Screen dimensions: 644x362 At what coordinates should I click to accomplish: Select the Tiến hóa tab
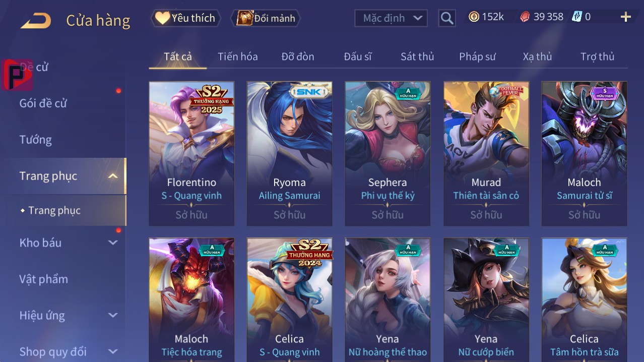pos(238,56)
